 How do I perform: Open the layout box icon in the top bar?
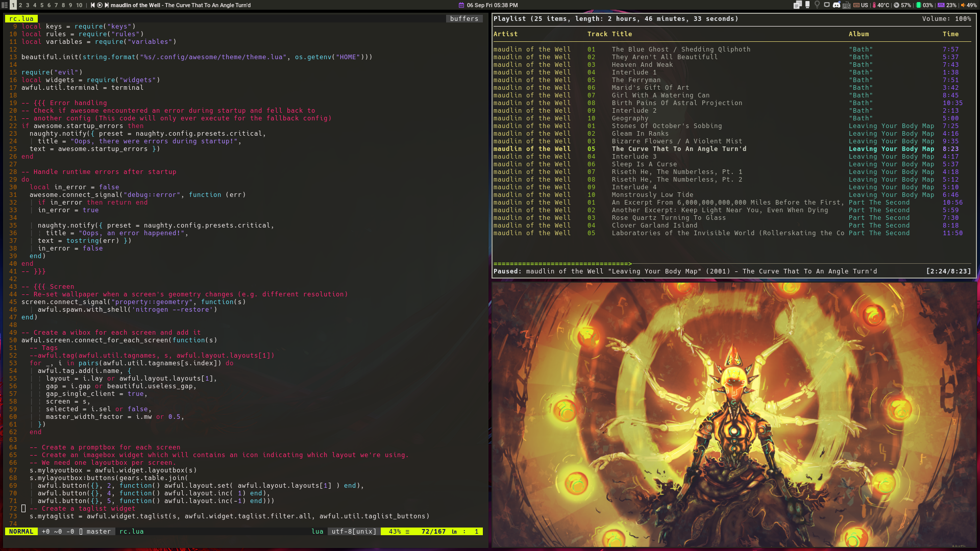coord(5,5)
